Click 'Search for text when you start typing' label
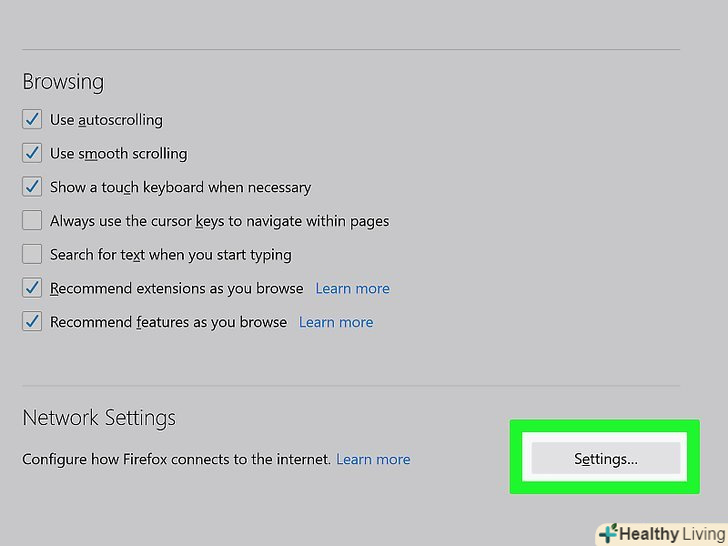 tap(171, 255)
